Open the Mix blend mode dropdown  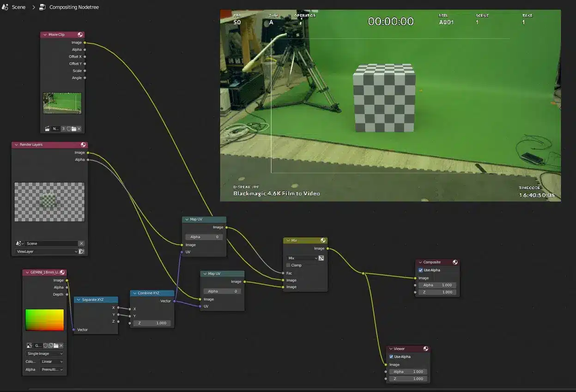pos(302,258)
